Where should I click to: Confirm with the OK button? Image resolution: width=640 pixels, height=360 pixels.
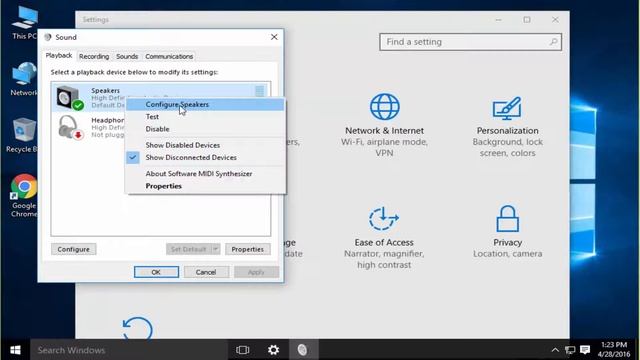tap(156, 272)
